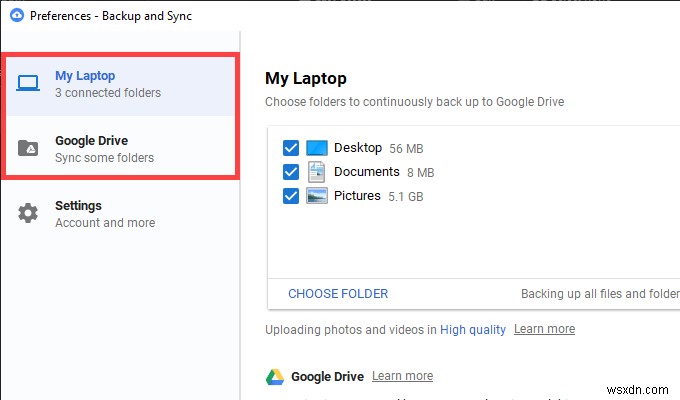Click the Google Drive triangle logo
Screen dimensions: 680x400
[275, 377]
